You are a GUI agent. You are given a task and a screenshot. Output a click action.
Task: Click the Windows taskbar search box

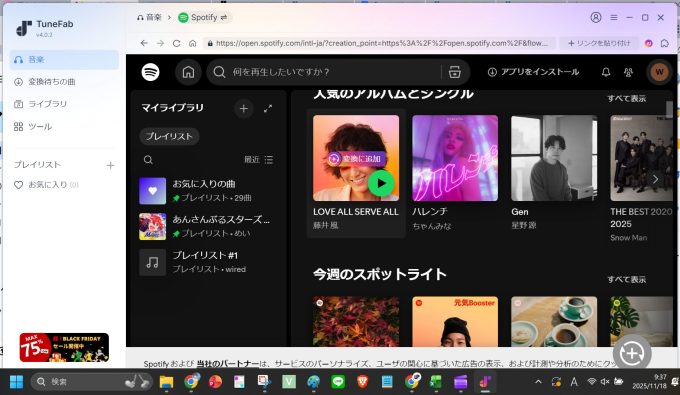[92, 382]
